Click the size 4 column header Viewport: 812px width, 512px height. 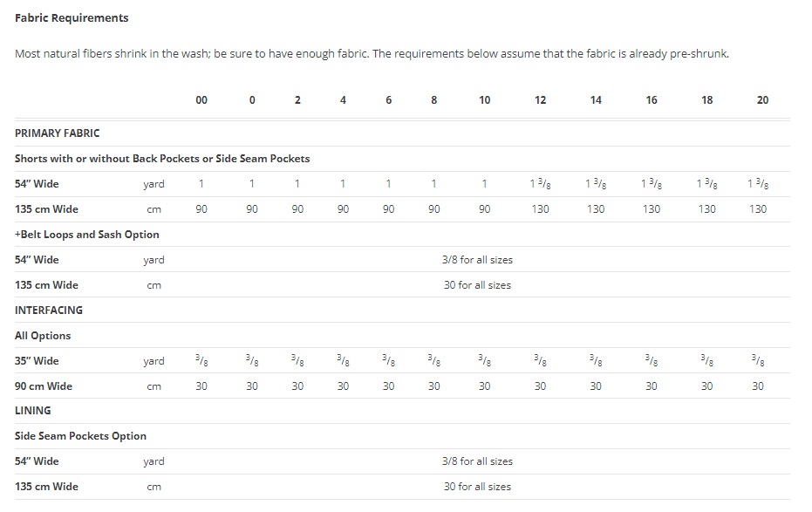click(x=343, y=100)
